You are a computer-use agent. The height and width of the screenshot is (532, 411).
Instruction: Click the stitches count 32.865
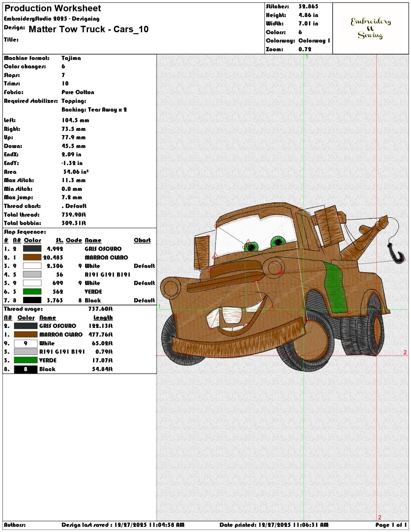[308, 6]
